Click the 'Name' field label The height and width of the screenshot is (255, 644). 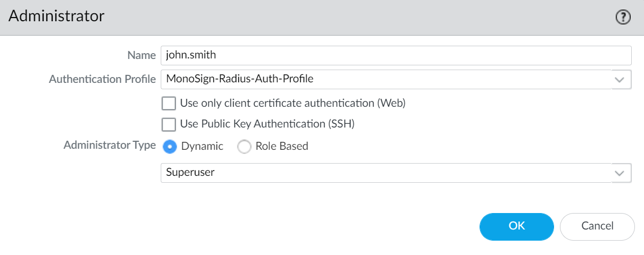click(141, 55)
